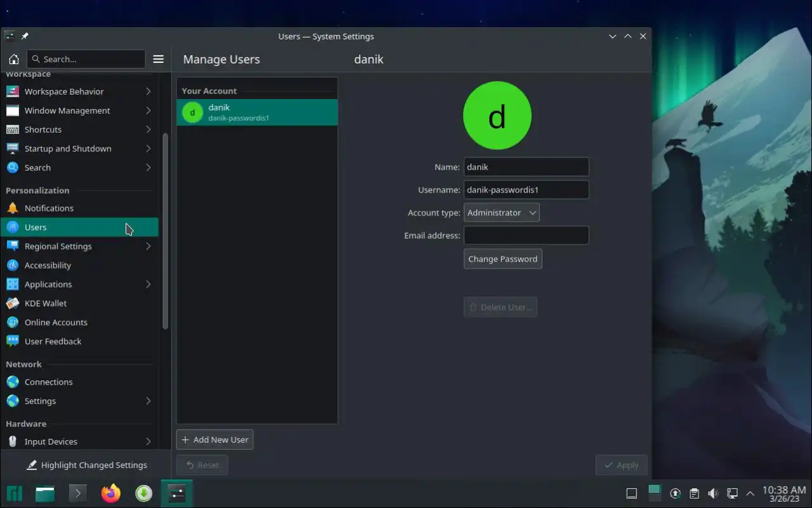Click System Settings task in taskbar

[177, 493]
